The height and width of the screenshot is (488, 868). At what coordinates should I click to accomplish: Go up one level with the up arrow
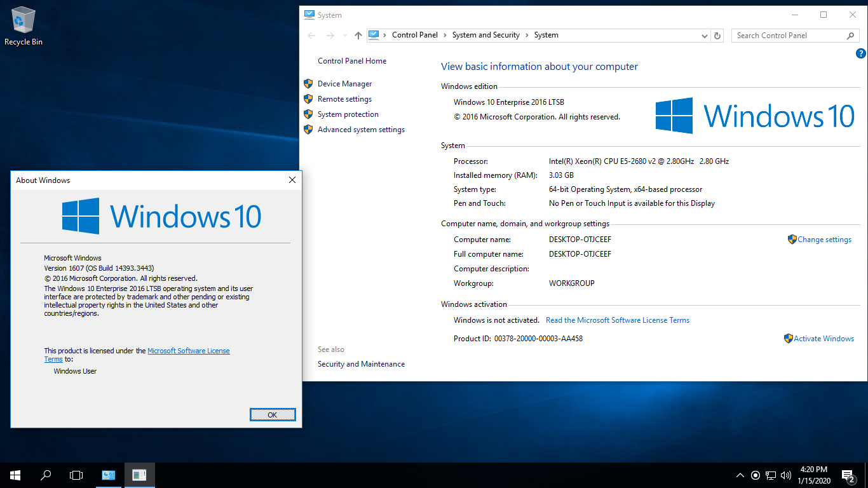[358, 36]
